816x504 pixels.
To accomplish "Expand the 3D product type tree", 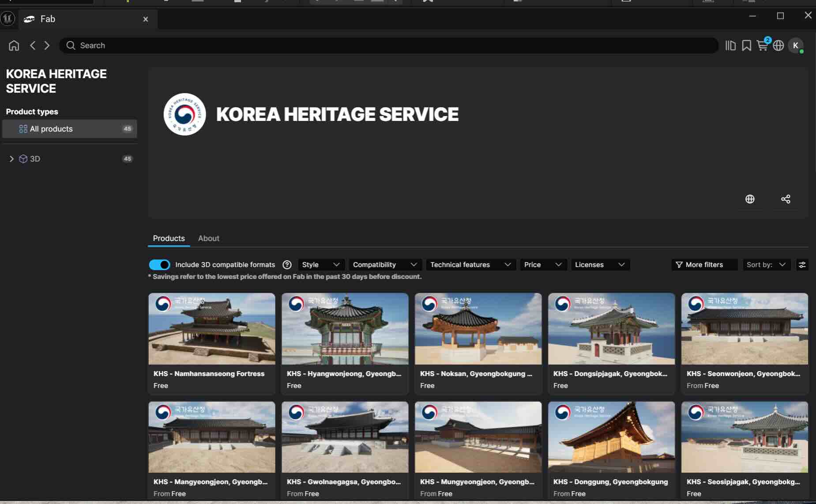I will (x=11, y=158).
